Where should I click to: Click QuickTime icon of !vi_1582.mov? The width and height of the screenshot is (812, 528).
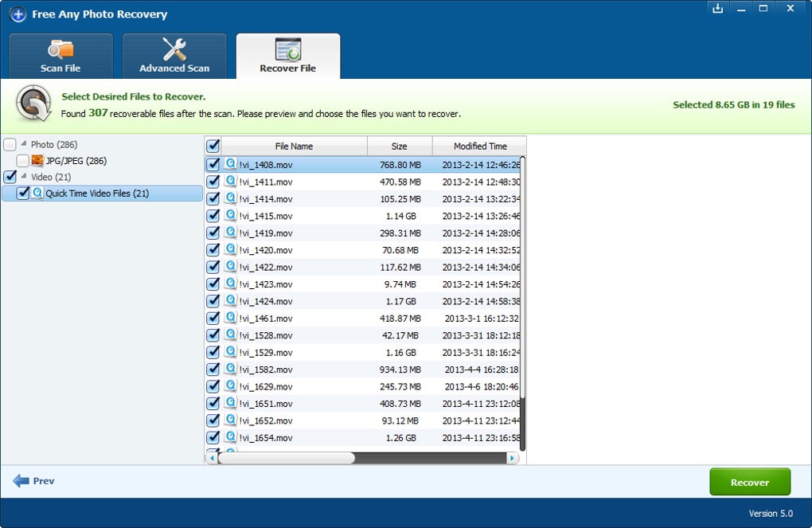tap(230, 369)
